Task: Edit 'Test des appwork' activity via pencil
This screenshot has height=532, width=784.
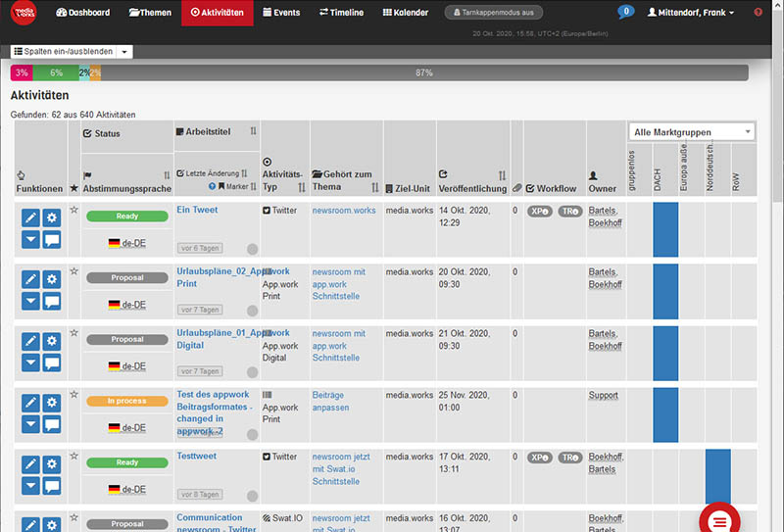Action: pos(30,402)
